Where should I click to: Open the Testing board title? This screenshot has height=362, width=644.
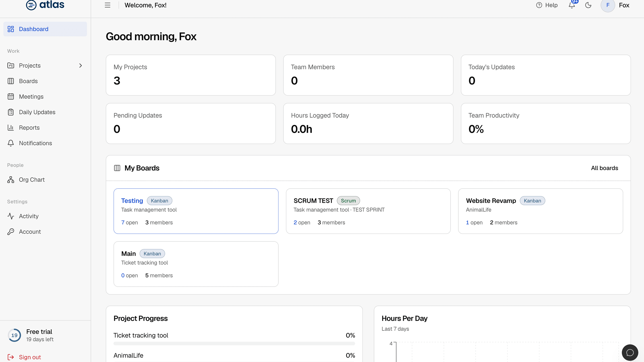[x=132, y=201]
